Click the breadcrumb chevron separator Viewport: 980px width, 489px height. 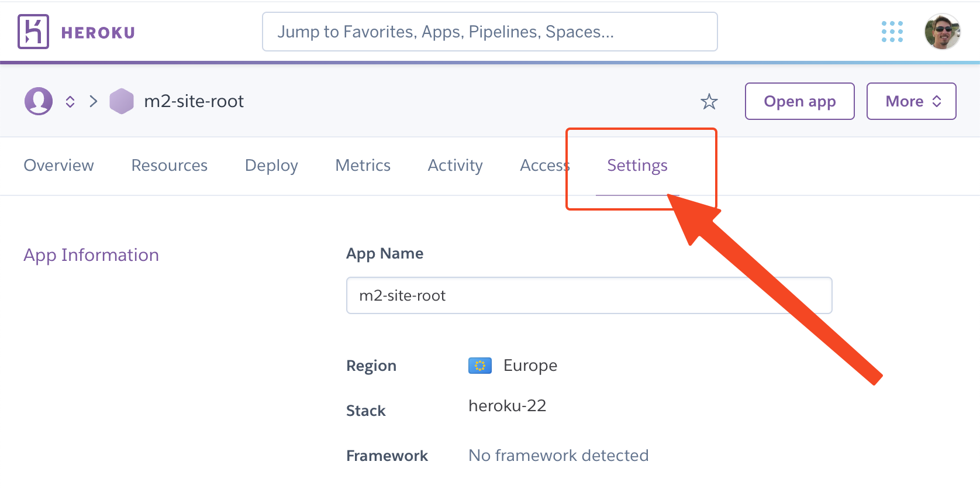click(x=94, y=101)
